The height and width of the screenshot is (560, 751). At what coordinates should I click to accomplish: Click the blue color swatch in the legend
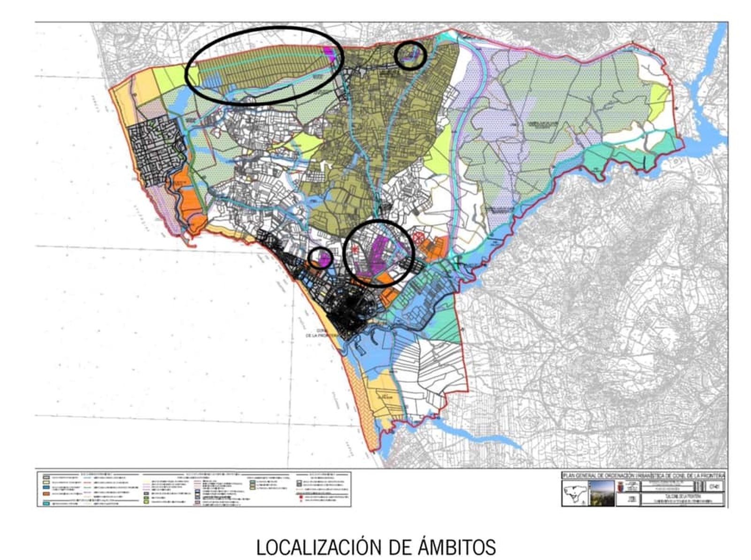pos(46,488)
